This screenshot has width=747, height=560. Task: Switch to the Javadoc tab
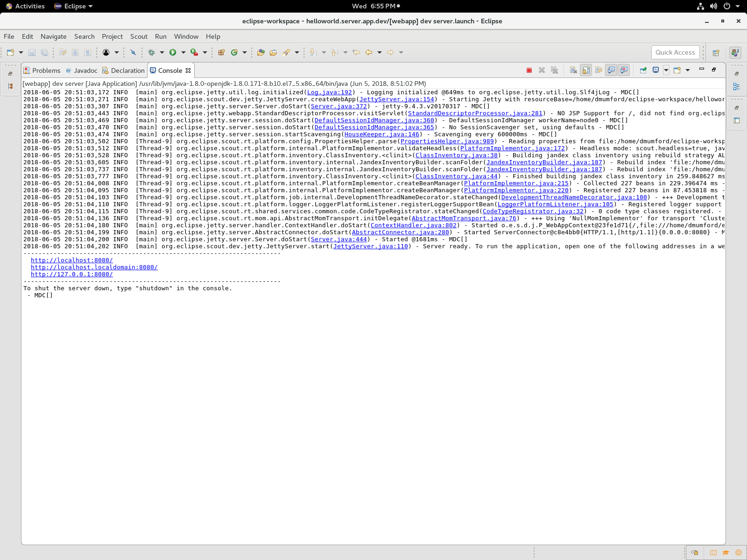pyautogui.click(x=81, y=70)
